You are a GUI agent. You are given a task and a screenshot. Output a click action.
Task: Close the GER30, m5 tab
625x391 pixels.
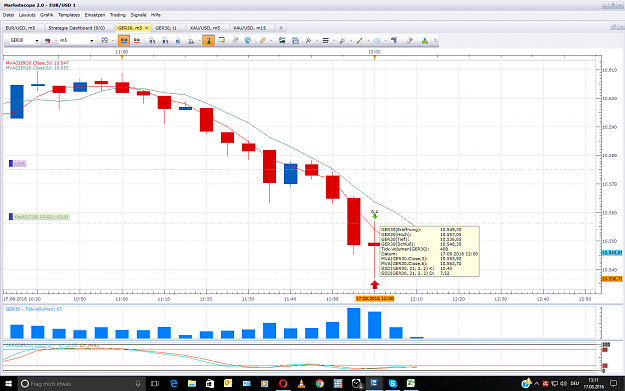coord(146,28)
